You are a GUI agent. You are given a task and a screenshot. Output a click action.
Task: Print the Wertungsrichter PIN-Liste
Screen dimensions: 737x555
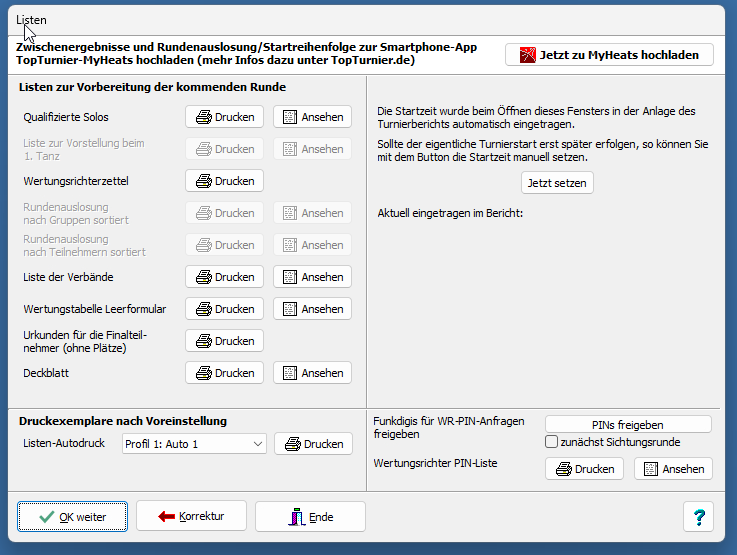[x=584, y=469]
